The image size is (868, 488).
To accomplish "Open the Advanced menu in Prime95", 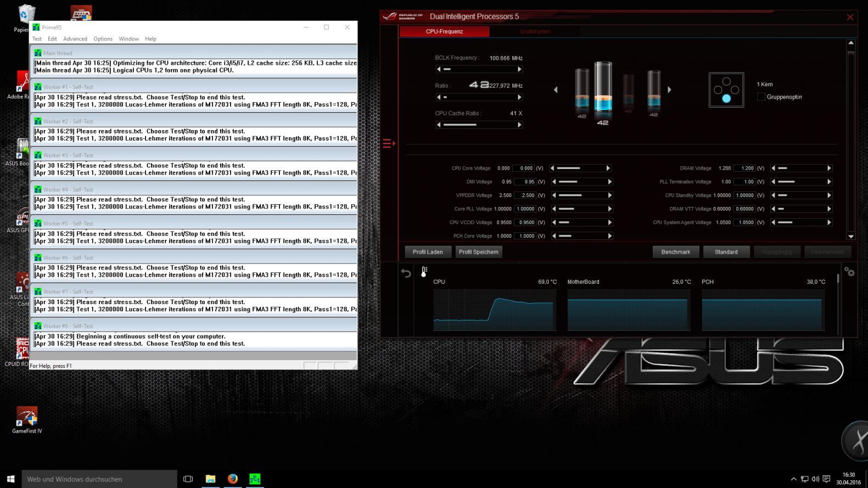I will point(75,39).
